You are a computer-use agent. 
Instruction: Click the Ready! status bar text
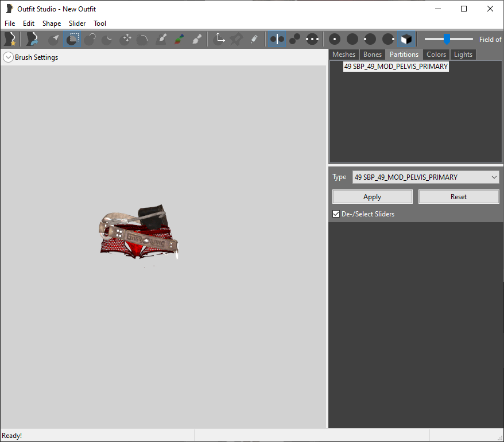coord(12,436)
